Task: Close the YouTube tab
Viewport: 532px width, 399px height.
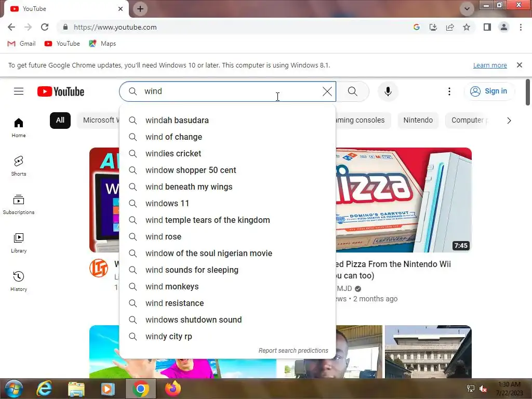Action: 121,9
